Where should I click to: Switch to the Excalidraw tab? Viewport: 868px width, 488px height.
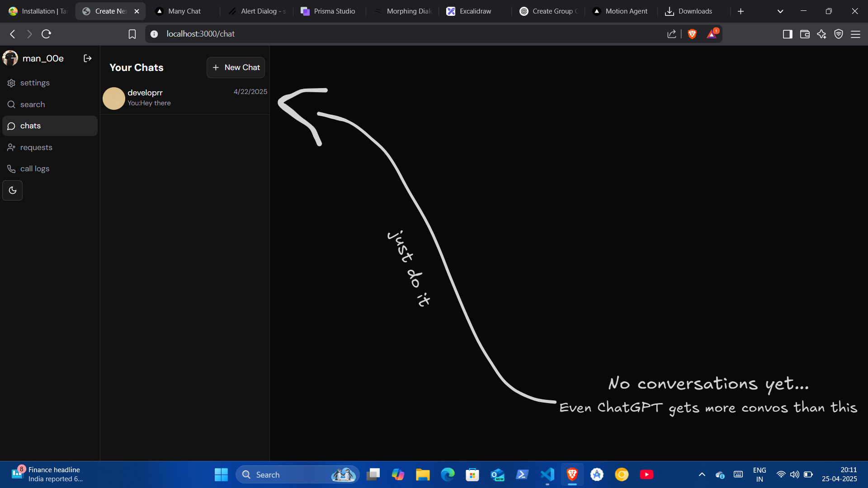[475, 11]
